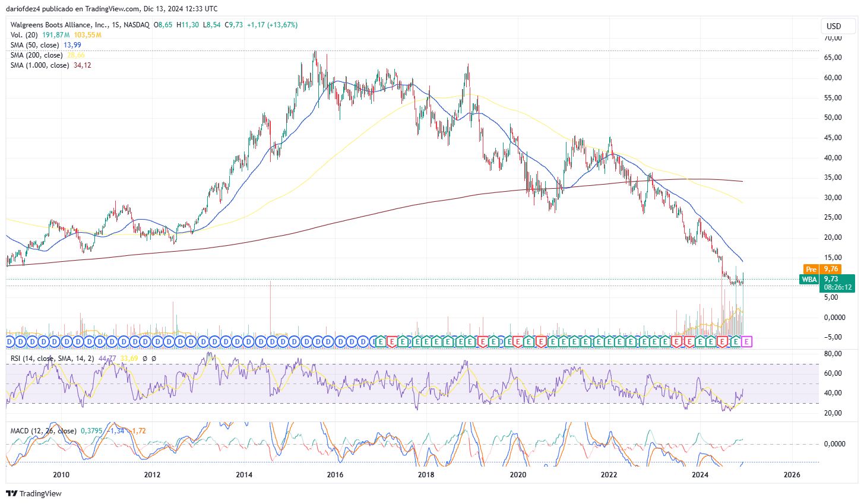Click the 30,00 price axis label
The image size is (864, 504).
833,198
